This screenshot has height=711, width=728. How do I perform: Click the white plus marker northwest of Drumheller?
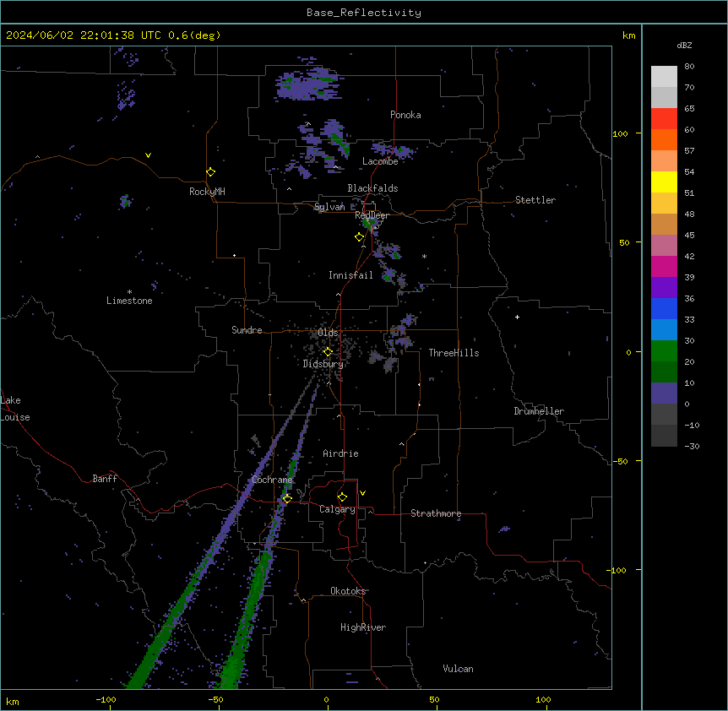[x=517, y=317]
